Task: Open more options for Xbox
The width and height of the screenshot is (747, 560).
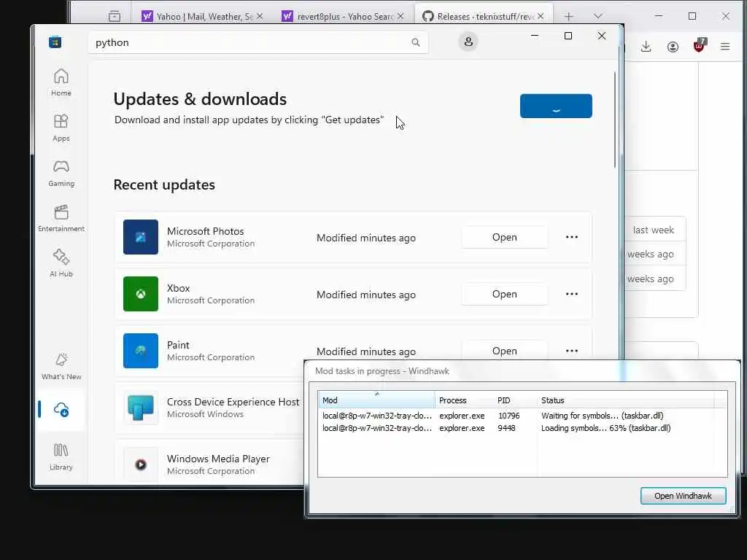Action: pos(572,294)
